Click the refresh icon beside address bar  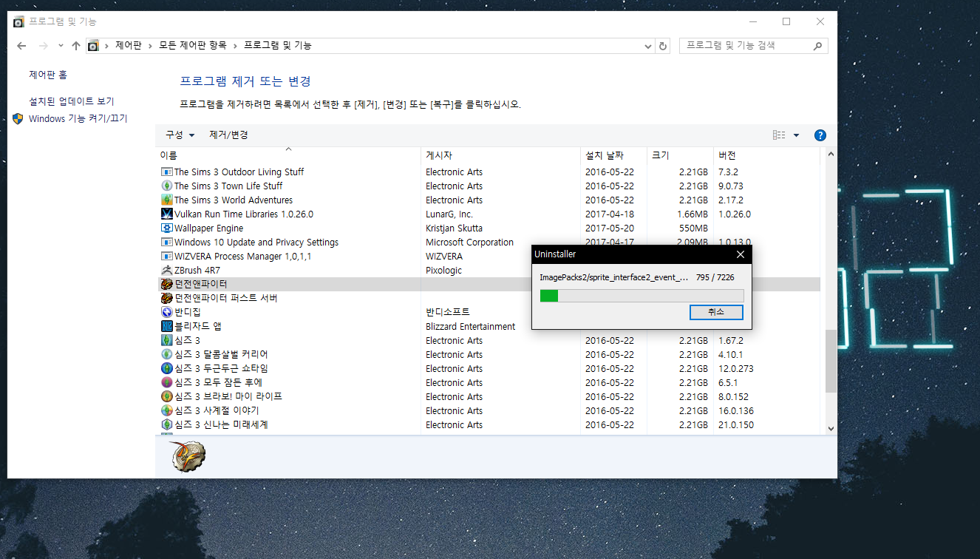coord(663,46)
